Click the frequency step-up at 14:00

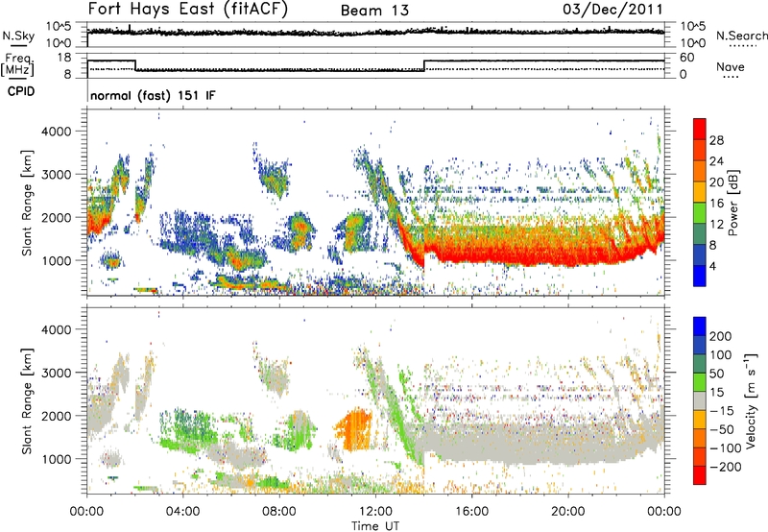pos(424,65)
